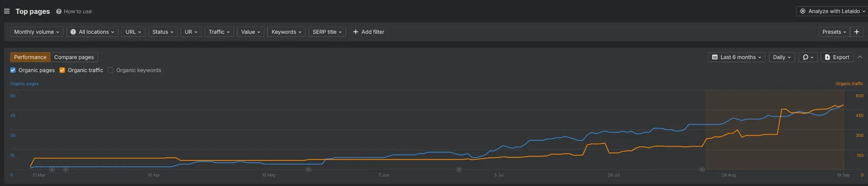The height and width of the screenshot is (186, 868).
Task: Click the annotation marker before 3 Jul
Action: (x=459, y=169)
